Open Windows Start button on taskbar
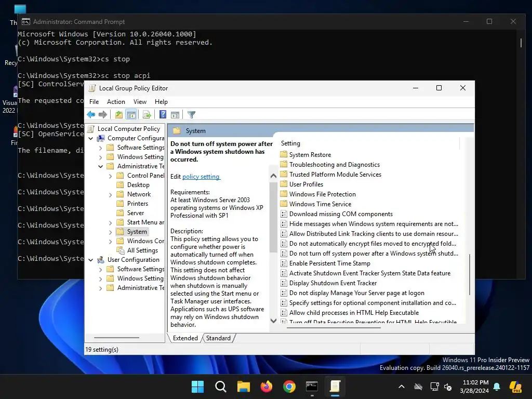 click(197, 387)
